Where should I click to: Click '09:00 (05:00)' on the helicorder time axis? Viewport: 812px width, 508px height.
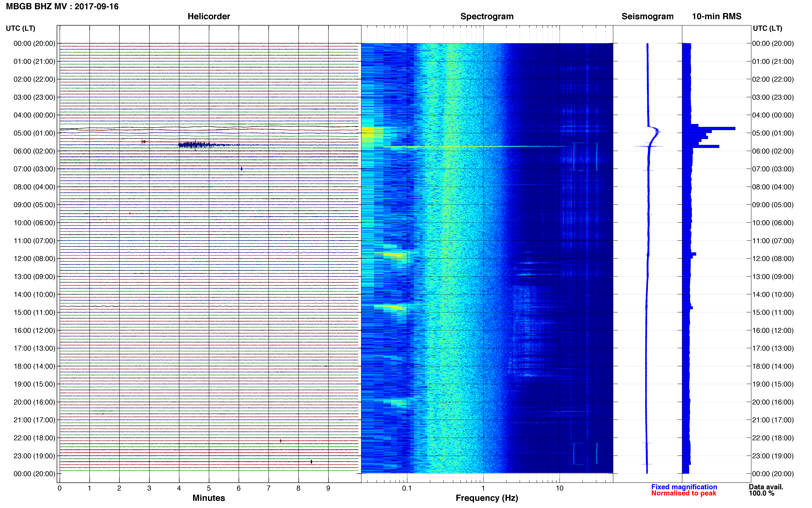34,205
